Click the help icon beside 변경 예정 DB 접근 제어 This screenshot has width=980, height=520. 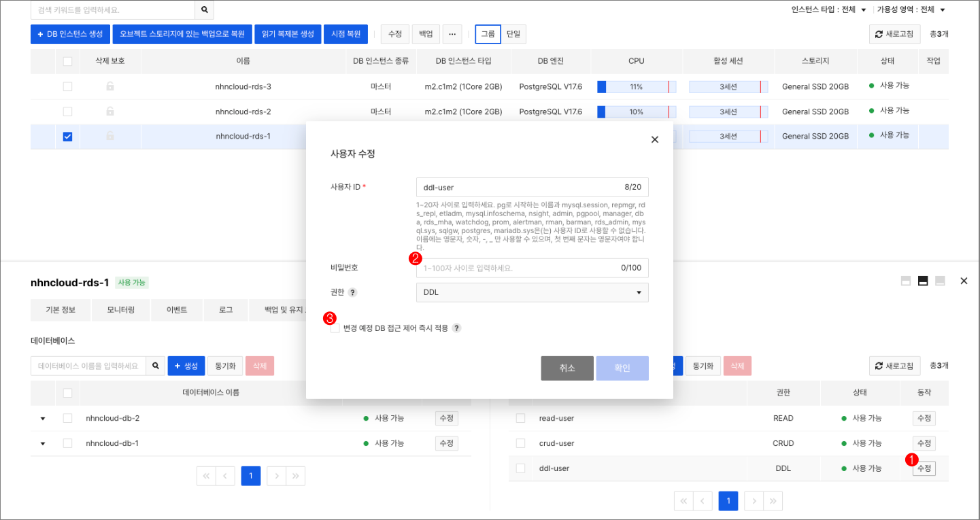tap(456, 328)
